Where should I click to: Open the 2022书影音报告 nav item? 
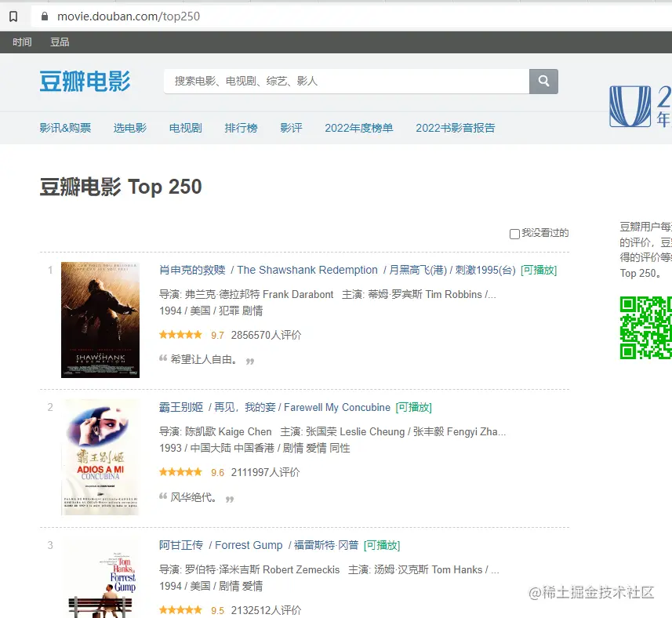[455, 128]
